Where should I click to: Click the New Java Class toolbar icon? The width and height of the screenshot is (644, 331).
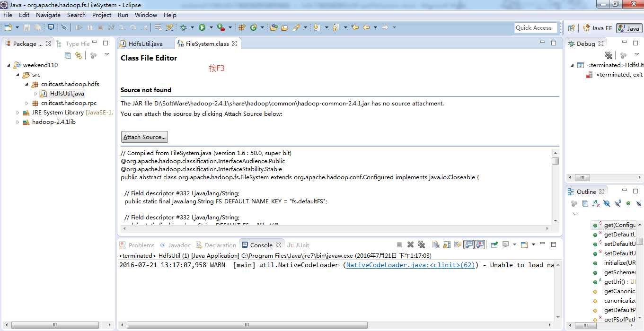click(254, 27)
